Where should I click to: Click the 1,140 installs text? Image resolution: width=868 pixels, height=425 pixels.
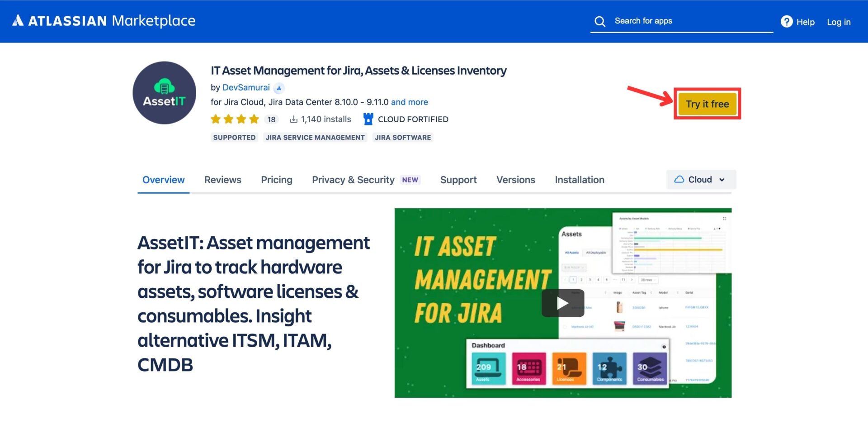326,119
